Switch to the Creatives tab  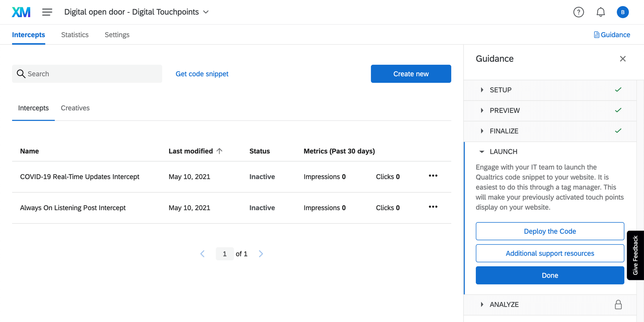(x=75, y=108)
